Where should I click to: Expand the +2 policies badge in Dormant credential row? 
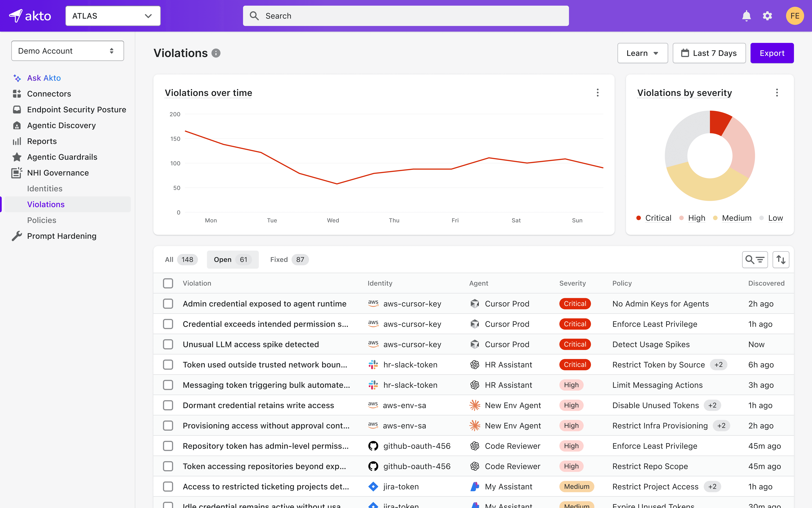pyautogui.click(x=712, y=405)
